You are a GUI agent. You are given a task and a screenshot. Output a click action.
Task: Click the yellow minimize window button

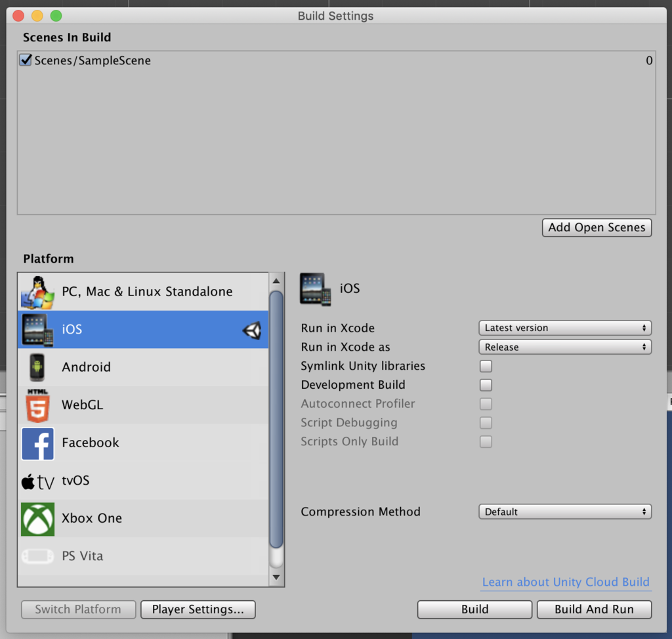click(x=37, y=16)
